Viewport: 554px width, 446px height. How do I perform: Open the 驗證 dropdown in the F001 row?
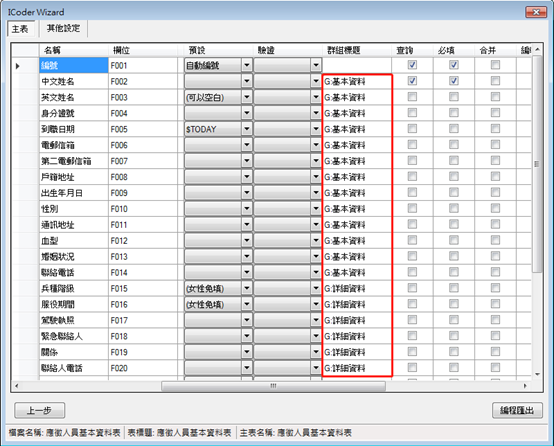coord(316,65)
